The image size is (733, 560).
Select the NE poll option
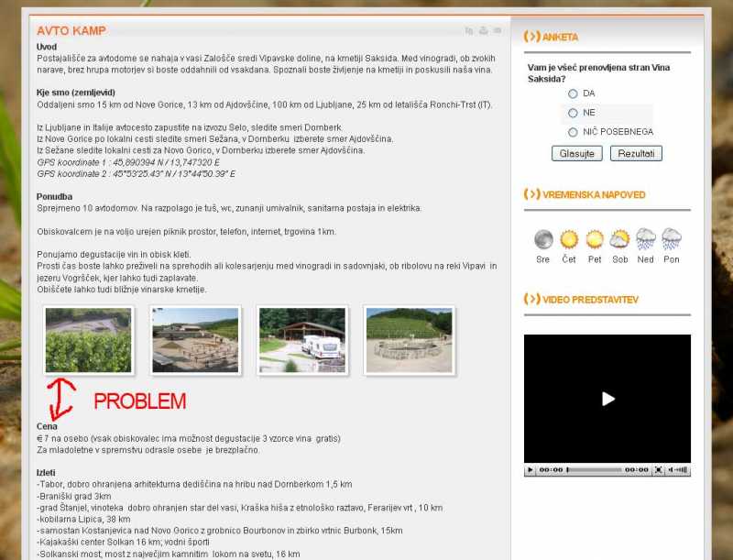[573, 113]
